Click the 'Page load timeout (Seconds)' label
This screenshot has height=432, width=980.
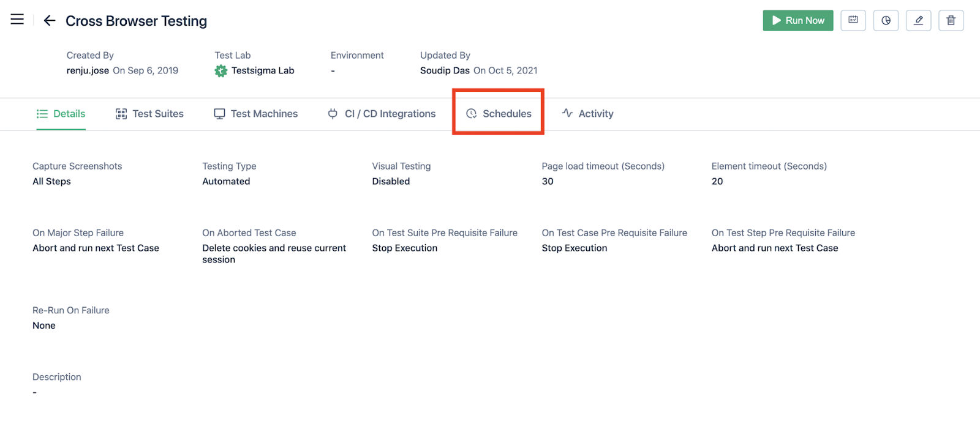click(603, 166)
